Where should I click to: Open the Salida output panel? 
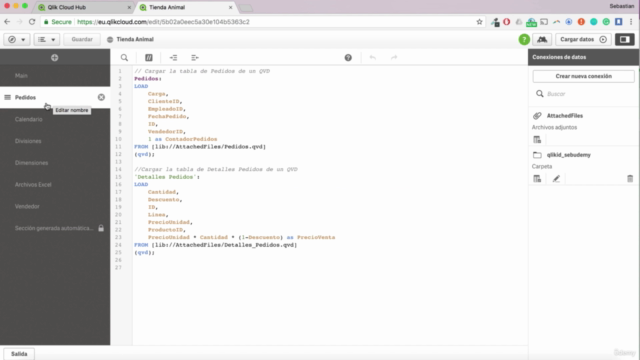pyautogui.click(x=19, y=354)
